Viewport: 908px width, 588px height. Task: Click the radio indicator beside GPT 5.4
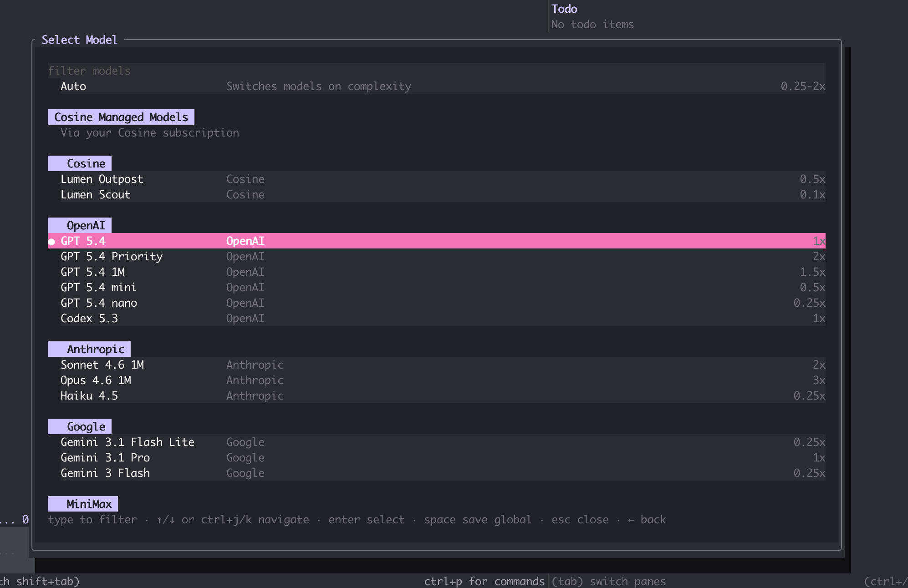point(52,241)
